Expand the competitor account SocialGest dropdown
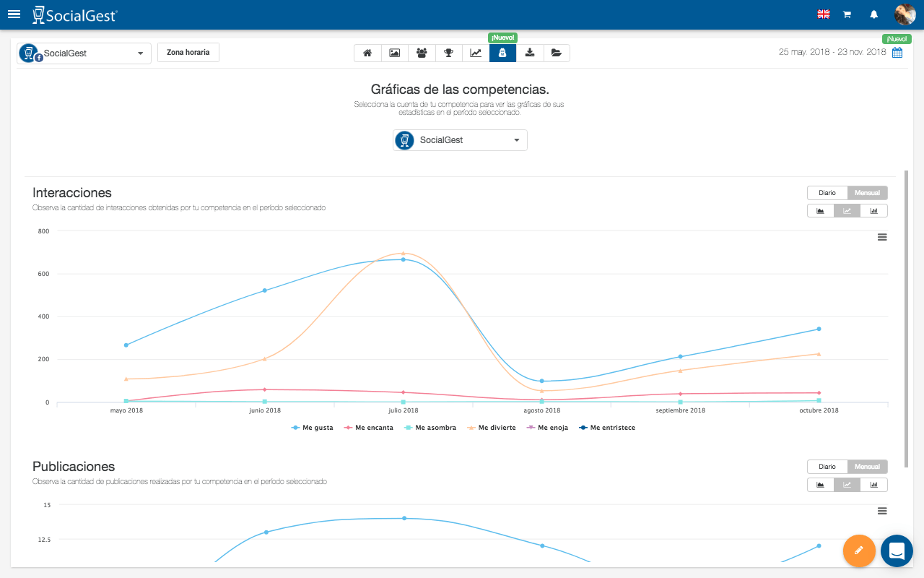 [x=460, y=140]
